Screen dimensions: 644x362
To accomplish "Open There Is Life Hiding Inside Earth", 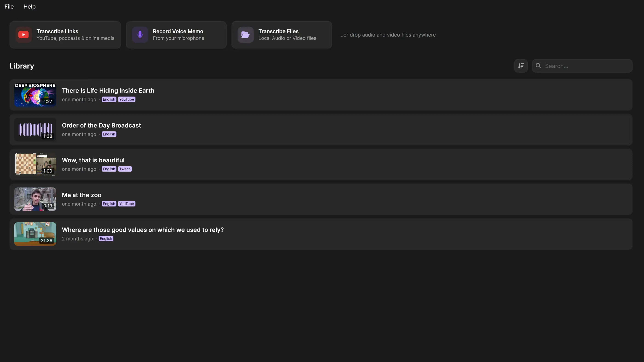I will (x=108, y=91).
